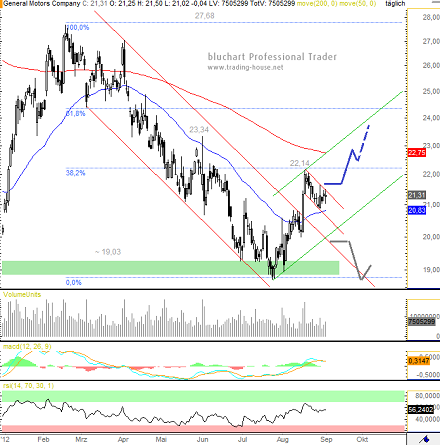Select the macd(12, 26, 9) indicator label
Viewport: 440px width, 445px height.
[27, 347]
